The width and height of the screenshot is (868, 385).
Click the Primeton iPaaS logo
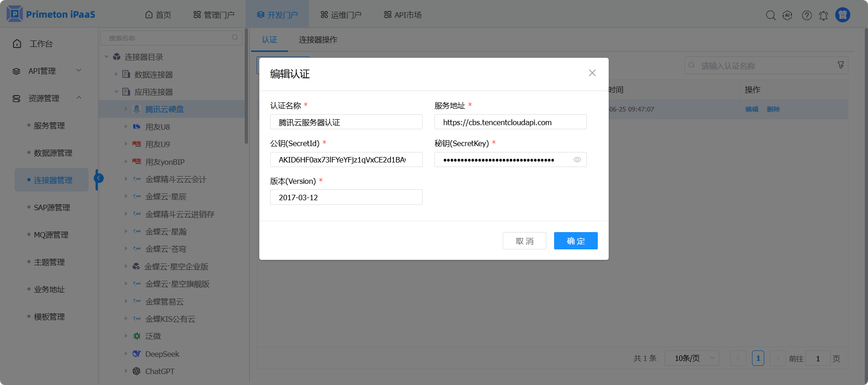click(x=51, y=15)
